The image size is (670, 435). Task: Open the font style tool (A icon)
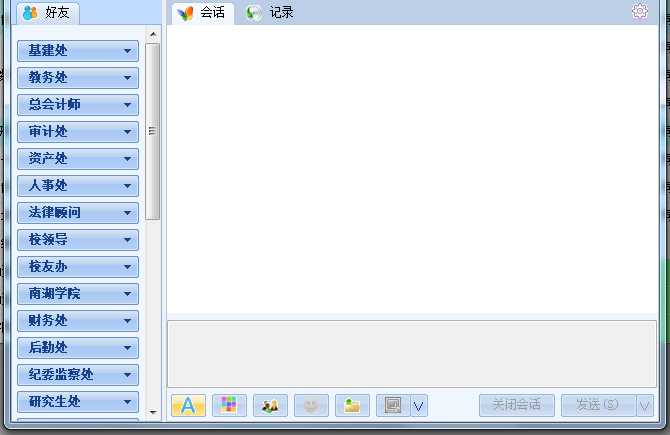point(188,405)
